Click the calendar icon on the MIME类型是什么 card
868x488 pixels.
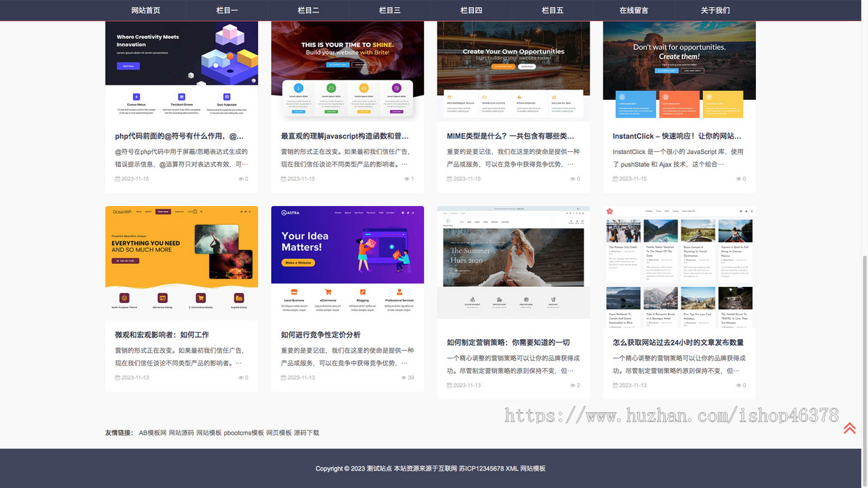click(x=449, y=179)
